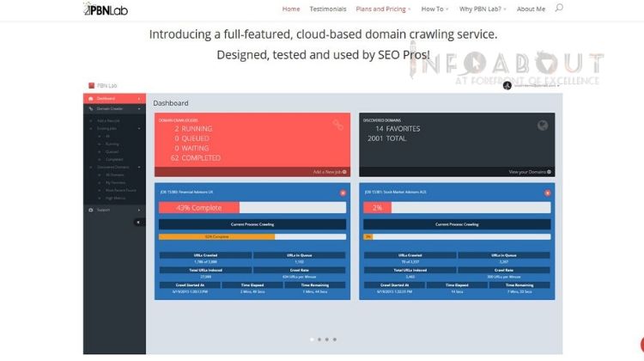Open the search magnifier in the header

(559, 8)
